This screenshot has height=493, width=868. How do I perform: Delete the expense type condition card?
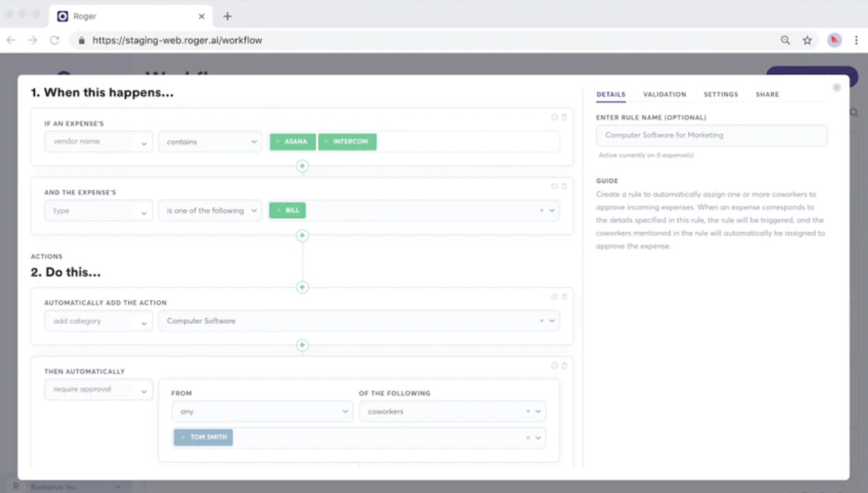coord(564,187)
